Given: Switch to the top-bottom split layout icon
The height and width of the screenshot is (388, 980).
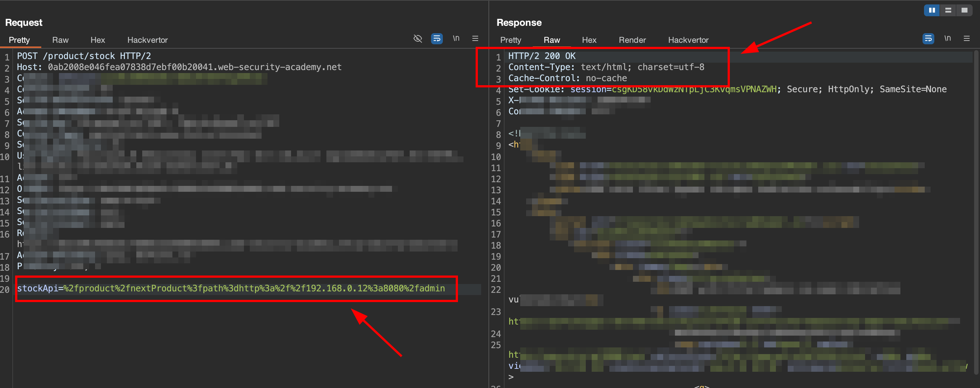Looking at the screenshot, I should pos(948,10).
